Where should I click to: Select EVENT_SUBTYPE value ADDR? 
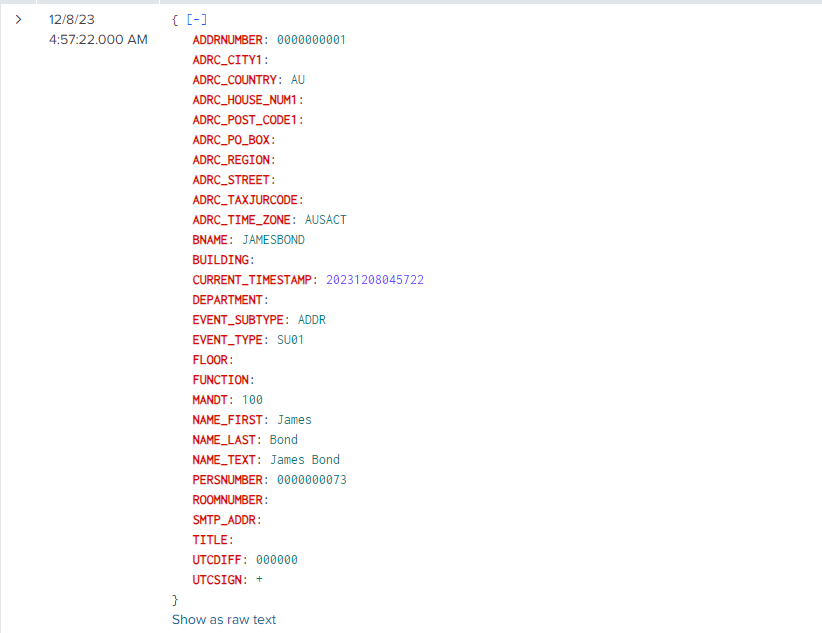(x=312, y=320)
